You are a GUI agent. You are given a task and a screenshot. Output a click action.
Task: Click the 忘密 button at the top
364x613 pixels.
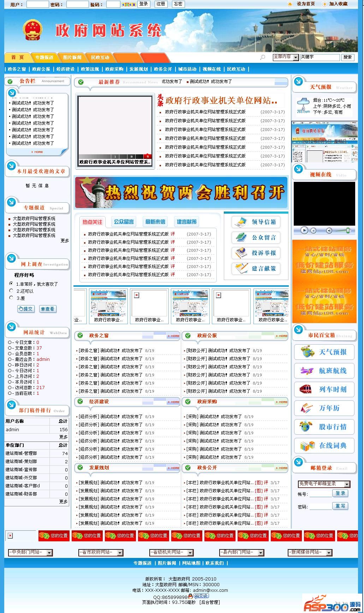(x=178, y=4)
